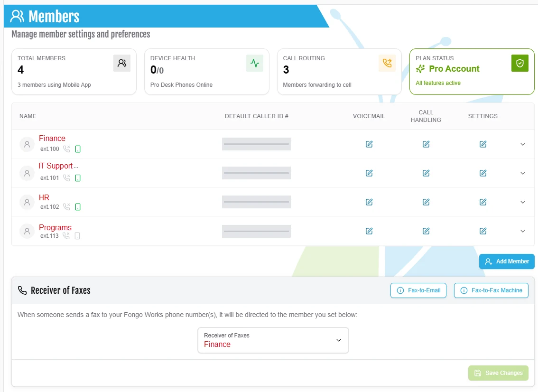Click the desk phone icon beside ext.113
Viewport: 538px width, 392px height.
click(66, 235)
